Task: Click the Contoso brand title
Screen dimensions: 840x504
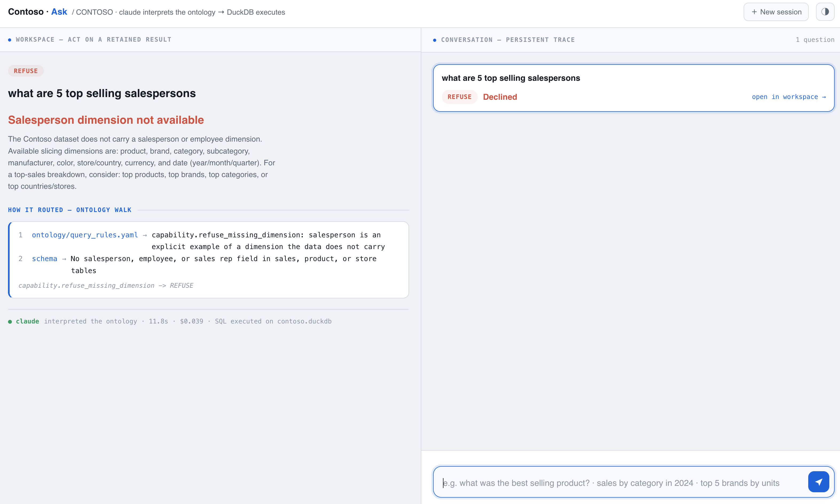Action: pyautogui.click(x=26, y=12)
